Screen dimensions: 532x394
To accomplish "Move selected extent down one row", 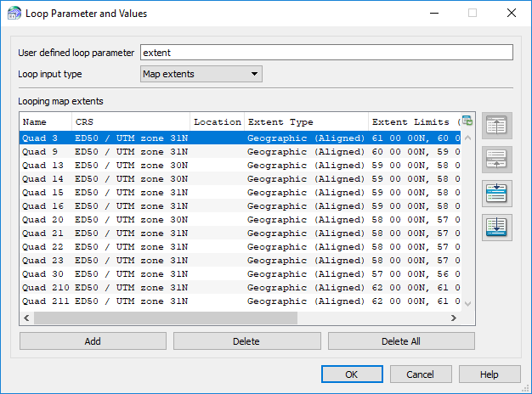I will pos(497,192).
